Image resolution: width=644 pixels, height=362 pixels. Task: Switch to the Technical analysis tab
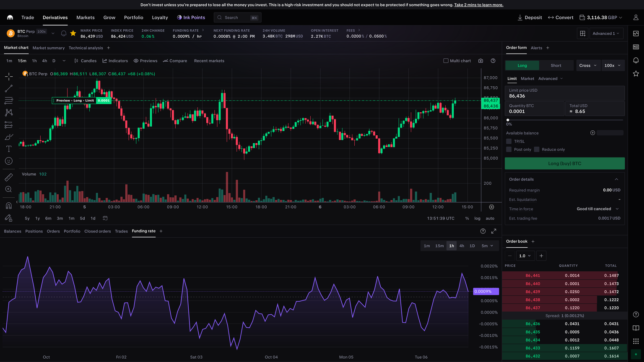click(86, 48)
